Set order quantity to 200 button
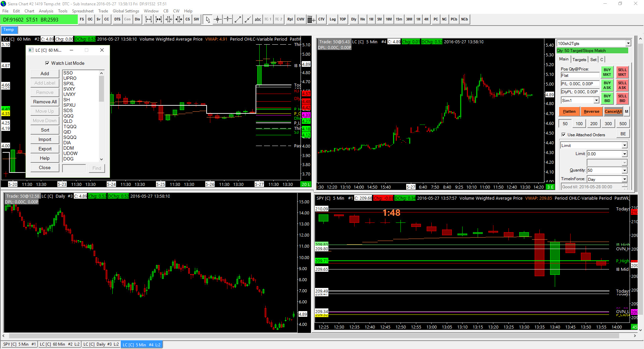 click(x=594, y=123)
